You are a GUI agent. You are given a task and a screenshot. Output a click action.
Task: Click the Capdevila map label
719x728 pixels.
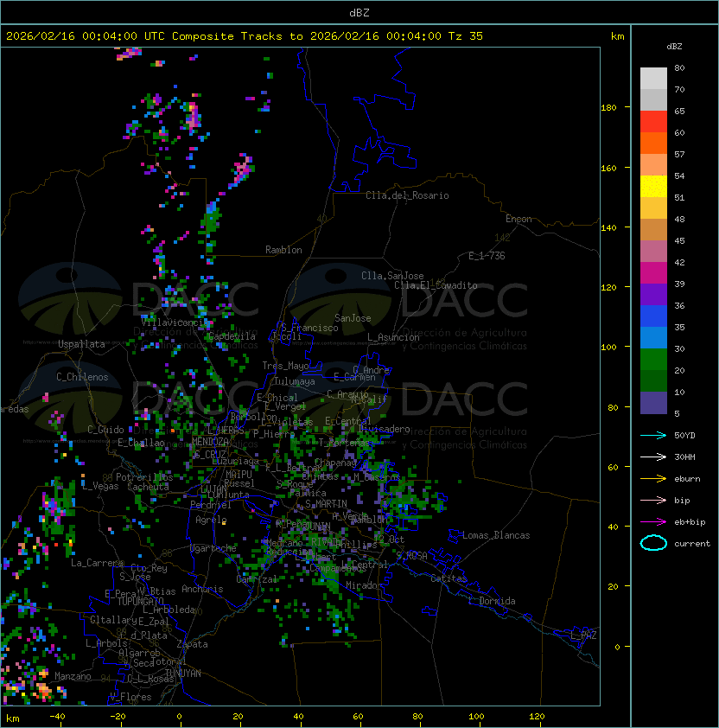pyautogui.click(x=232, y=336)
